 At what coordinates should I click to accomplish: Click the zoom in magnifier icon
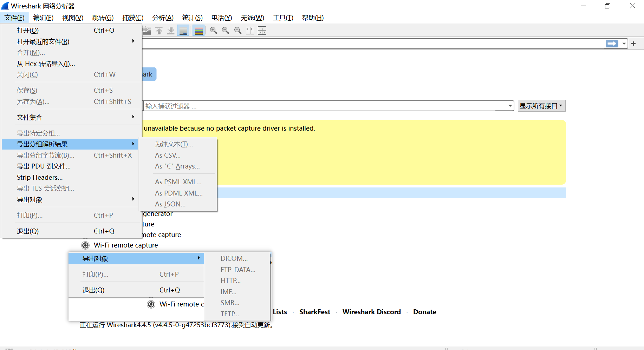(214, 31)
